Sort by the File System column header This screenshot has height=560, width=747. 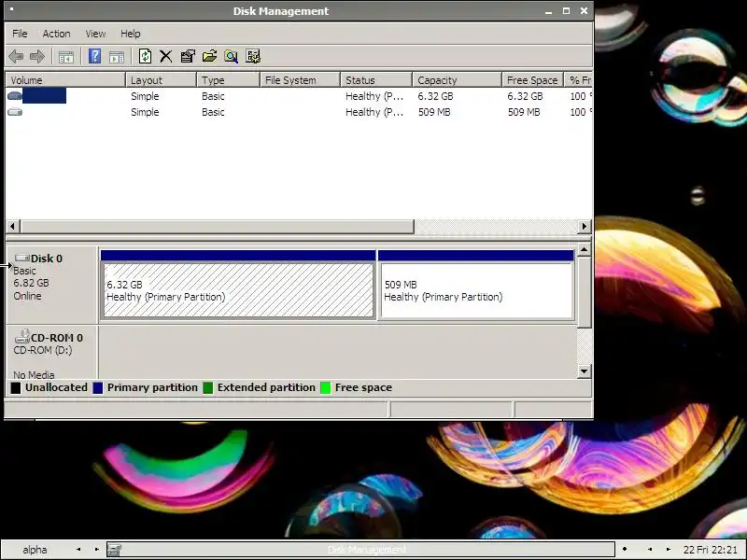point(300,80)
